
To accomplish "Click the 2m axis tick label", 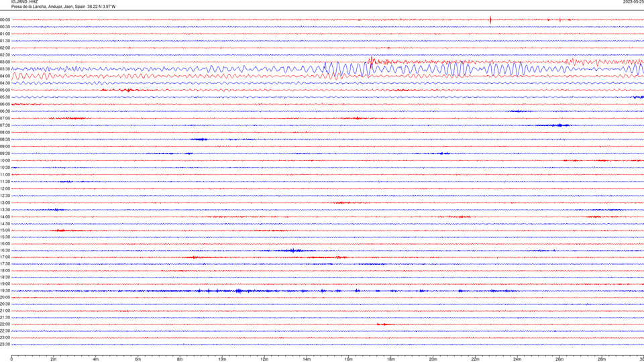I will (x=54, y=359).
